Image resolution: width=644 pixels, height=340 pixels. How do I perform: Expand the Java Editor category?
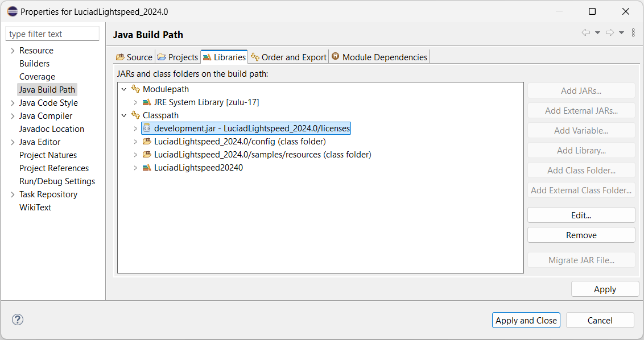(x=13, y=142)
